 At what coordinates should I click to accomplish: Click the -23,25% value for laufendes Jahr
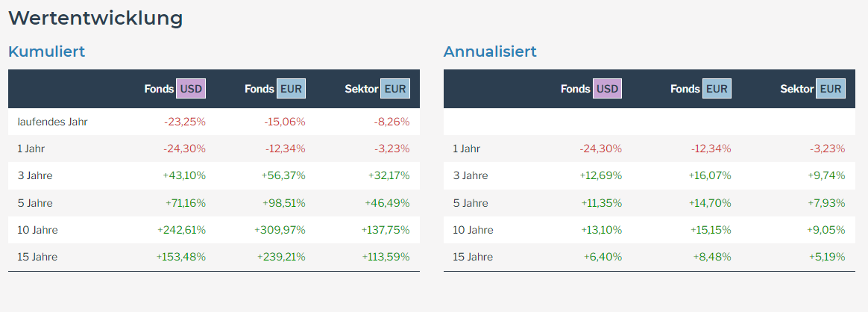click(x=184, y=122)
